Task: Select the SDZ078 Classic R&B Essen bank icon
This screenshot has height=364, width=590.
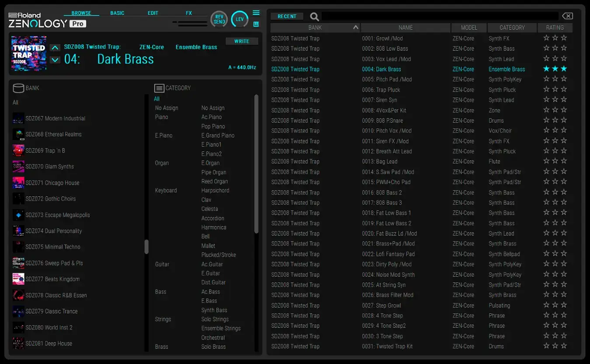Action: [x=18, y=295]
